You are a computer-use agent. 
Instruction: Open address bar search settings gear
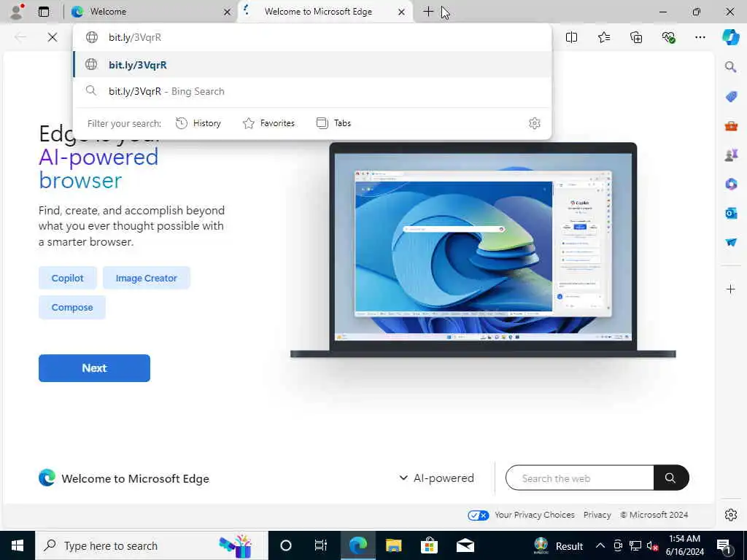[x=535, y=123]
